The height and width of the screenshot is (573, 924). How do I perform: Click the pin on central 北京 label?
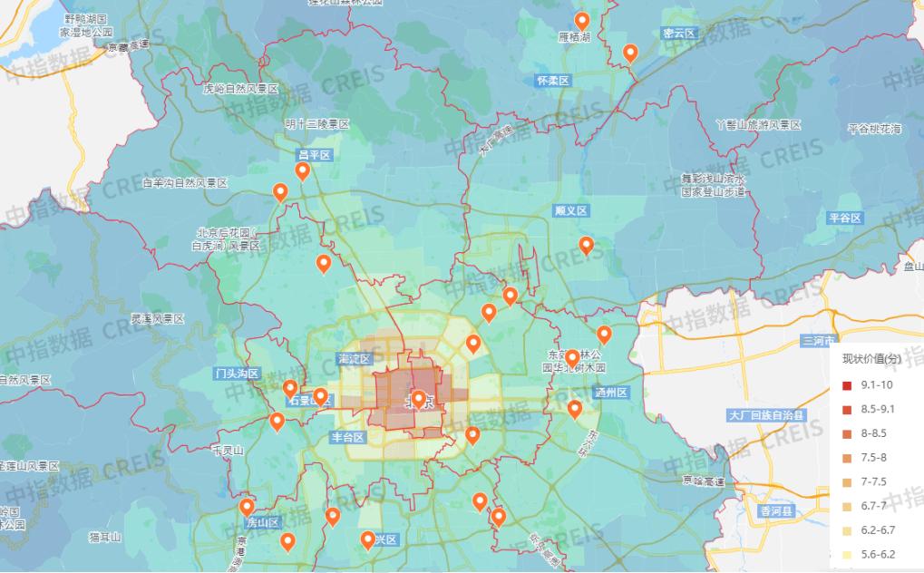point(418,400)
